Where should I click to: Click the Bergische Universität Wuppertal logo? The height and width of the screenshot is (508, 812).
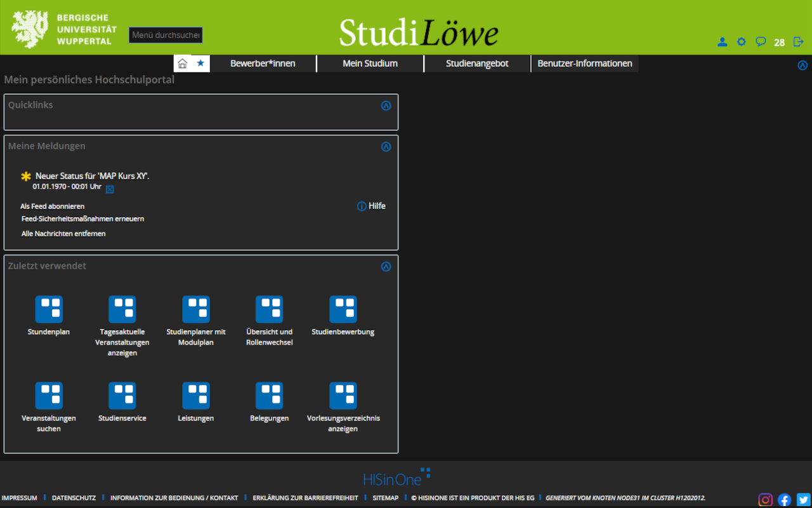pos(64,29)
